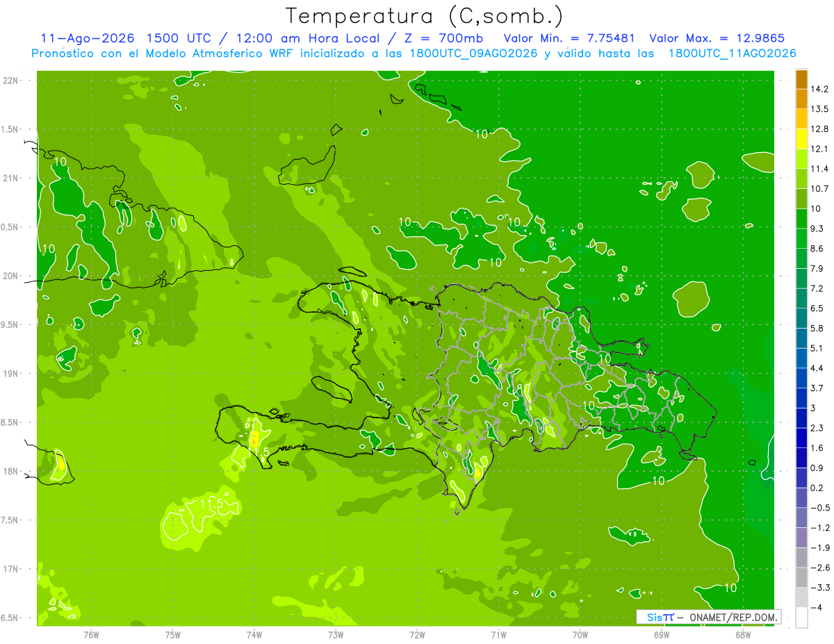Click the "19N" latitude tick label
This screenshot has width=834, height=644.
pyautogui.click(x=10, y=374)
